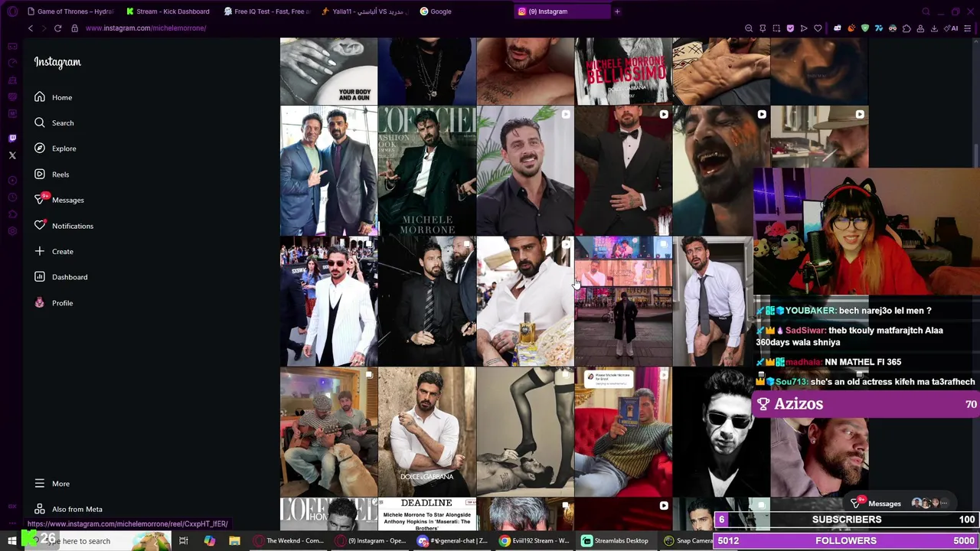The height and width of the screenshot is (551, 980).
Task: Click the Instagram logo
Action: [57, 62]
